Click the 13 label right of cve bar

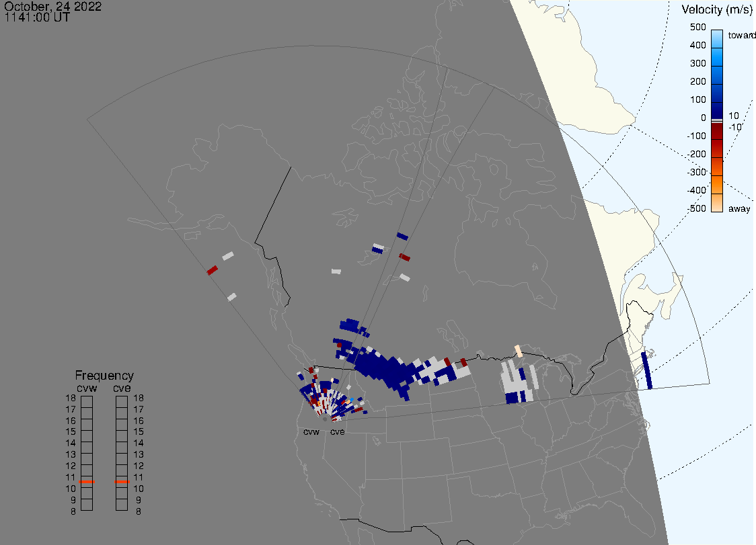click(x=139, y=455)
